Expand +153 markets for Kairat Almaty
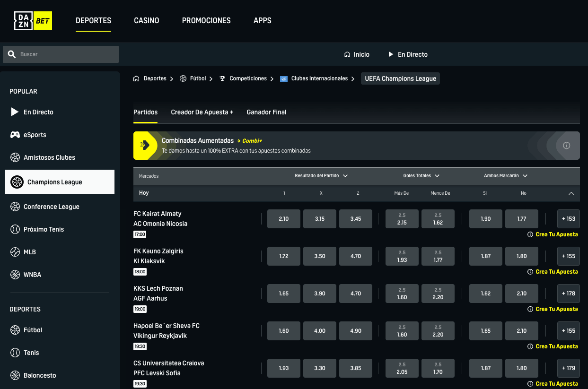The image size is (588, 389). (569, 219)
